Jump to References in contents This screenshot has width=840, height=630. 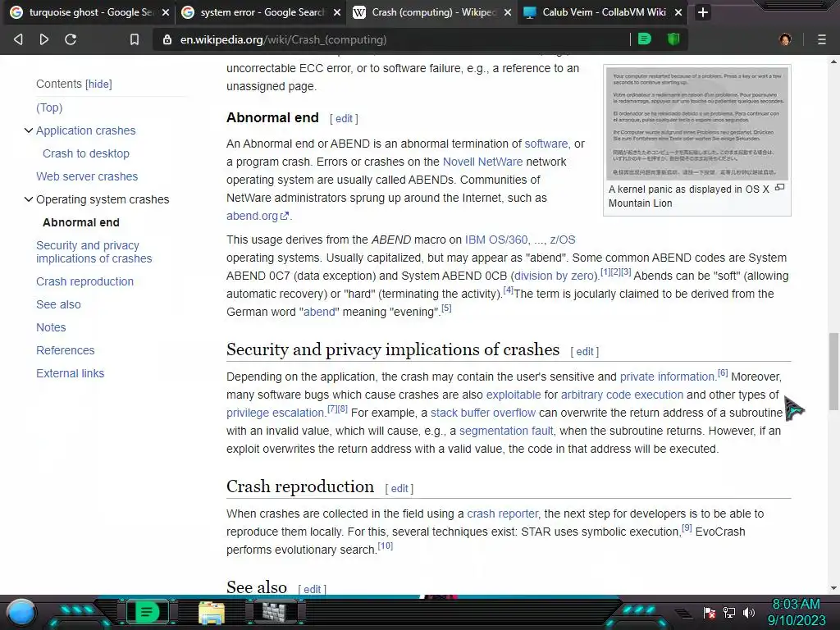[66, 351]
